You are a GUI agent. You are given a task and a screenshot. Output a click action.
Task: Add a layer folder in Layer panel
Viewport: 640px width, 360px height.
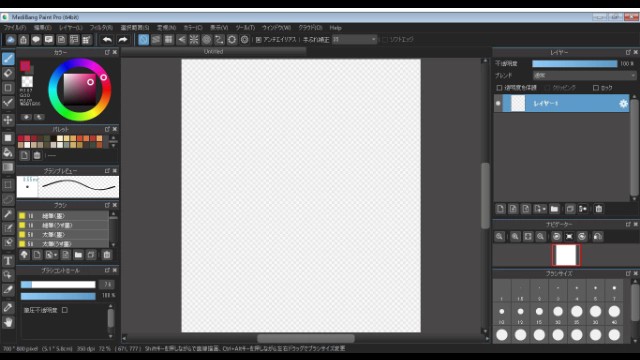554,209
